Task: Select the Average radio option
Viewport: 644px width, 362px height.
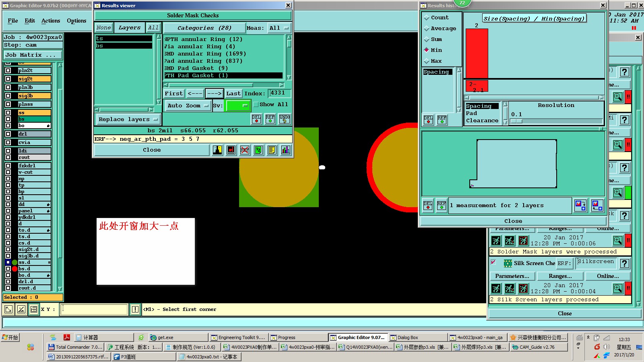Action: pyautogui.click(x=427, y=29)
